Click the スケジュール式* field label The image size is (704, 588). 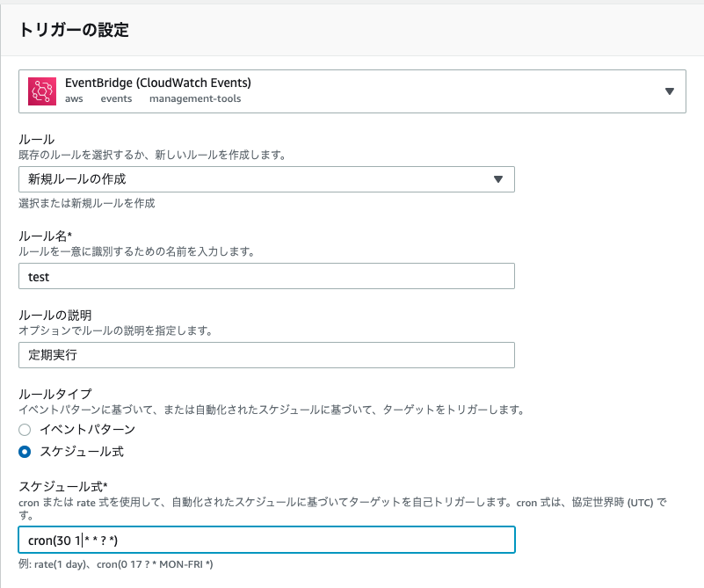63,486
